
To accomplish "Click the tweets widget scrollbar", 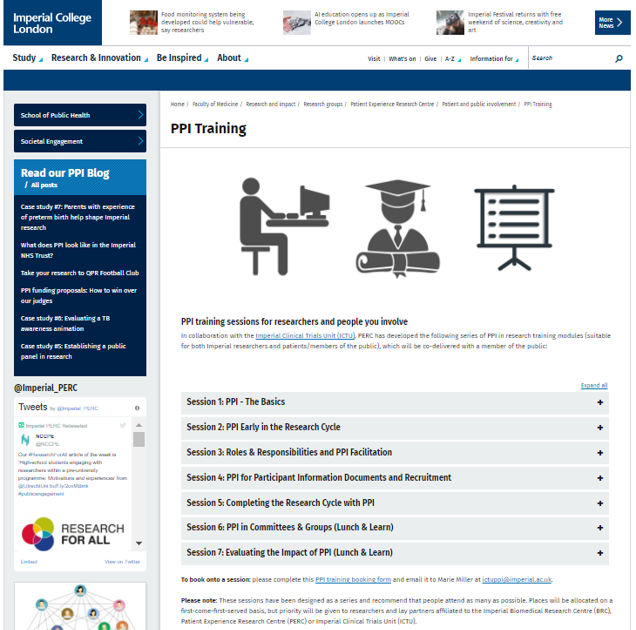I will (139, 440).
